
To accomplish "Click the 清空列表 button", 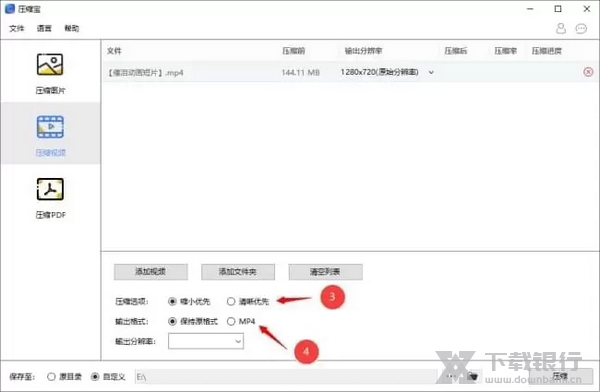I will click(325, 272).
